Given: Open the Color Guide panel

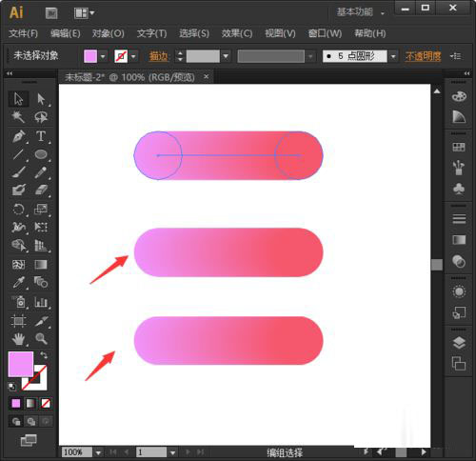Looking at the screenshot, I should 459,117.
